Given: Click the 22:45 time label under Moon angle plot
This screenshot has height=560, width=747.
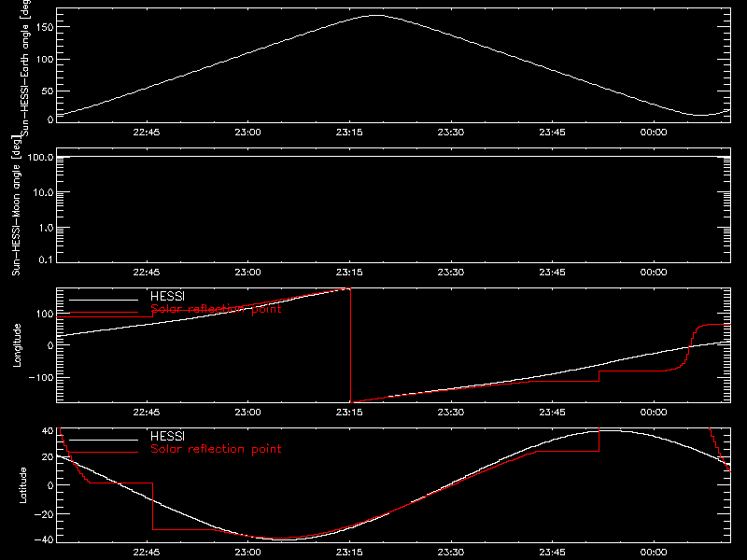Looking at the screenshot, I should [x=147, y=273].
